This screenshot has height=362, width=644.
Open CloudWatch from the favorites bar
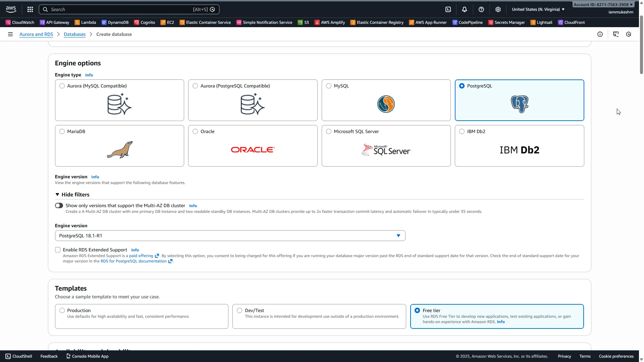pos(19,22)
